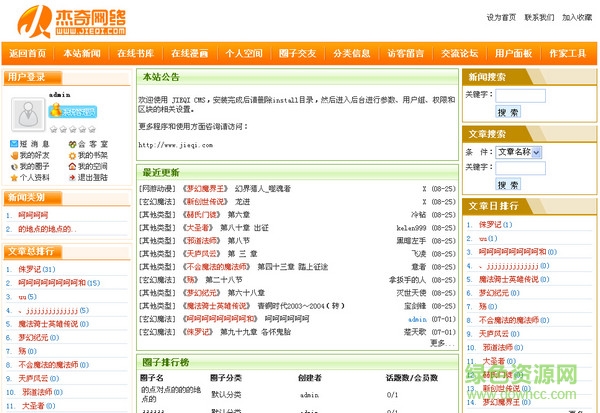Screen dimensions: 600x413
Task: Open the 在线书库 navigation tab
Action: point(135,53)
